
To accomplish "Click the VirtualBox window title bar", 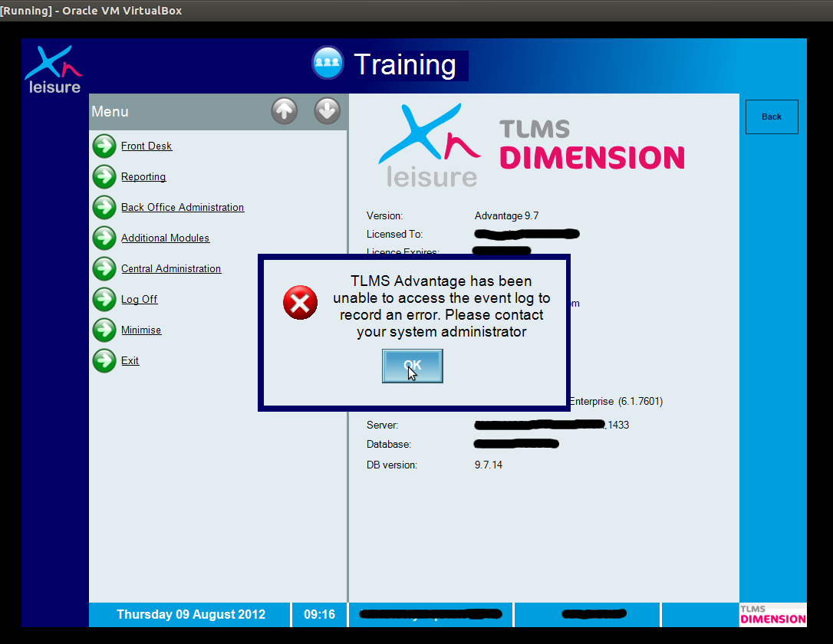I will point(416,11).
